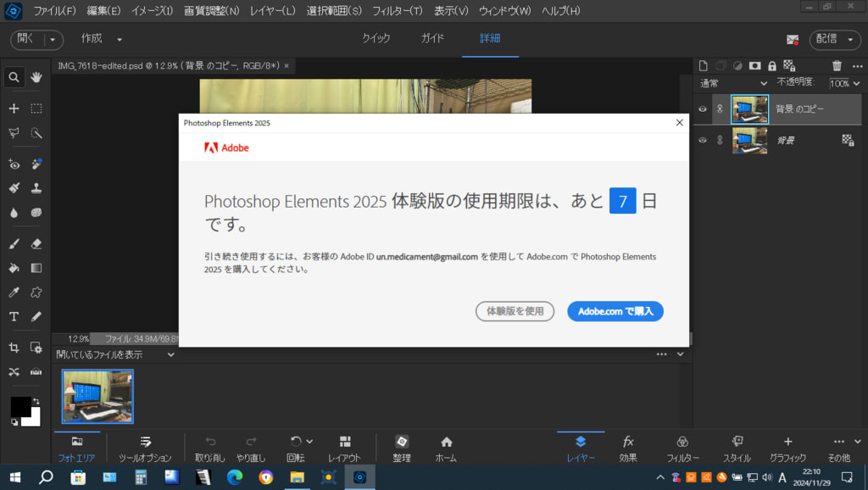Open フィルター(T) menu
This screenshot has height=490, width=868.
[x=397, y=10]
